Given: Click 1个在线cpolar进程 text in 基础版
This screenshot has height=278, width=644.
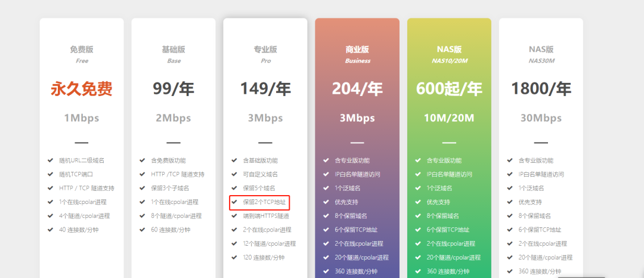Looking at the screenshot, I should [x=175, y=202].
